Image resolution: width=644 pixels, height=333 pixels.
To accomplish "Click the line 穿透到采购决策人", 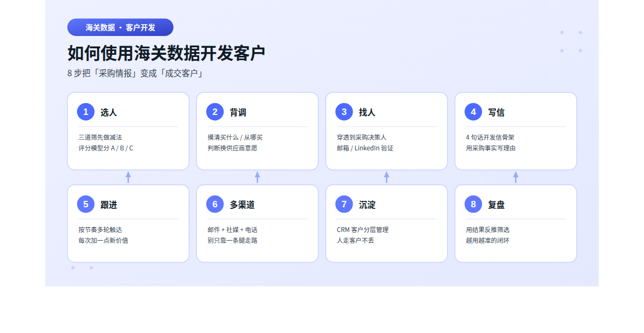I will click(362, 137).
